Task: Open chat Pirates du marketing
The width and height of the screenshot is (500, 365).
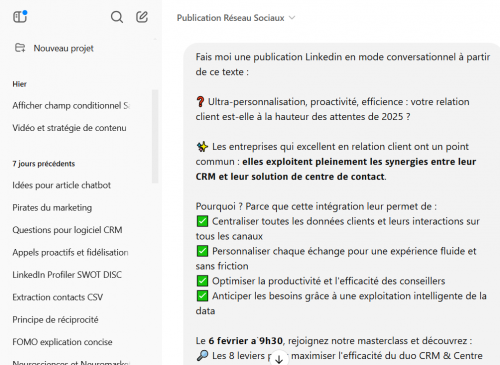Action: click(52, 208)
